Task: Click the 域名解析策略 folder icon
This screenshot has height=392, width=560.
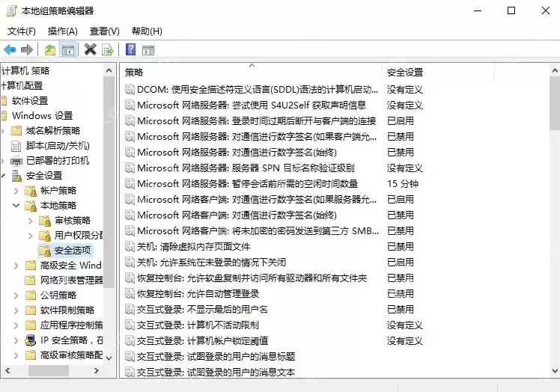Action: [16, 131]
